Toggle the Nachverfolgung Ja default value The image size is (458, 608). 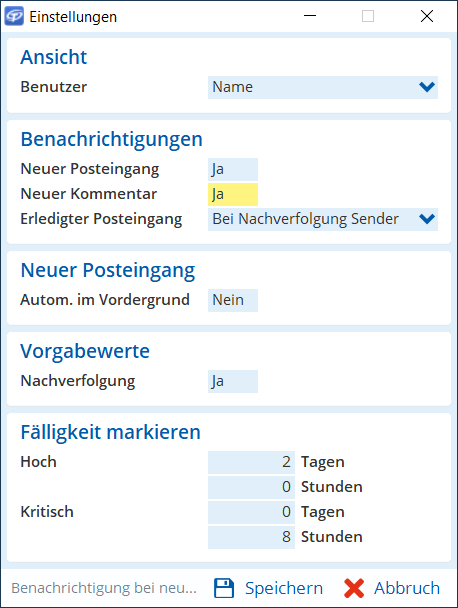click(233, 381)
